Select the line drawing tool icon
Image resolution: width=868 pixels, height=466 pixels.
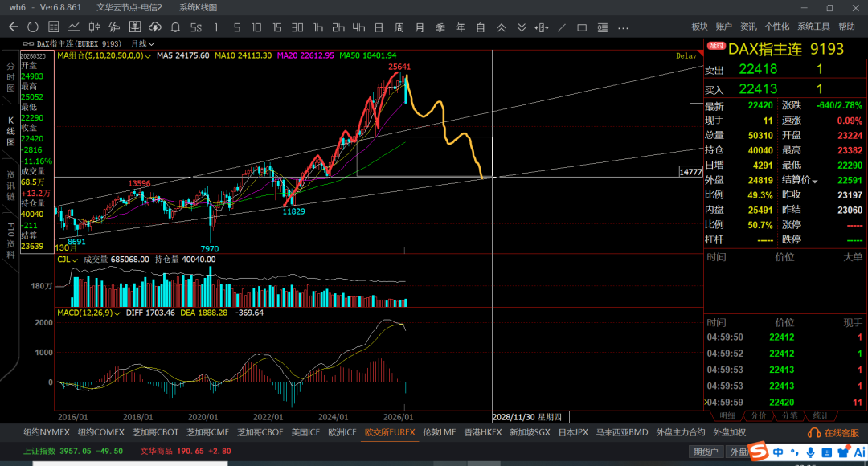tap(561, 27)
